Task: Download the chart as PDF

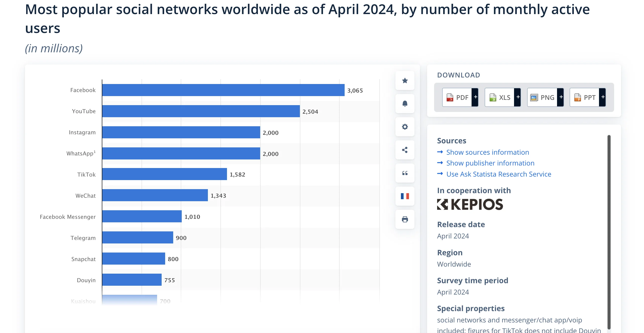Action: (457, 97)
